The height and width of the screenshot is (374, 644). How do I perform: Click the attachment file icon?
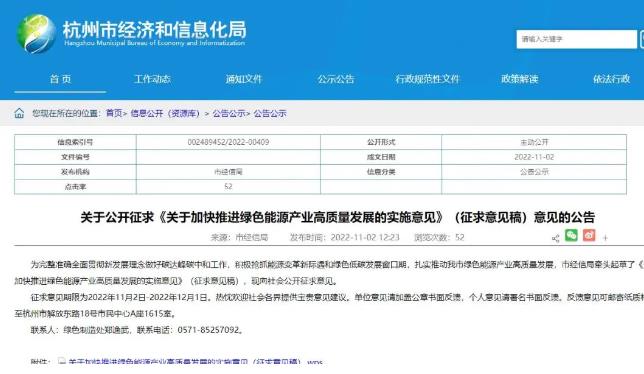pyautogui.click(x=62, y=362)
